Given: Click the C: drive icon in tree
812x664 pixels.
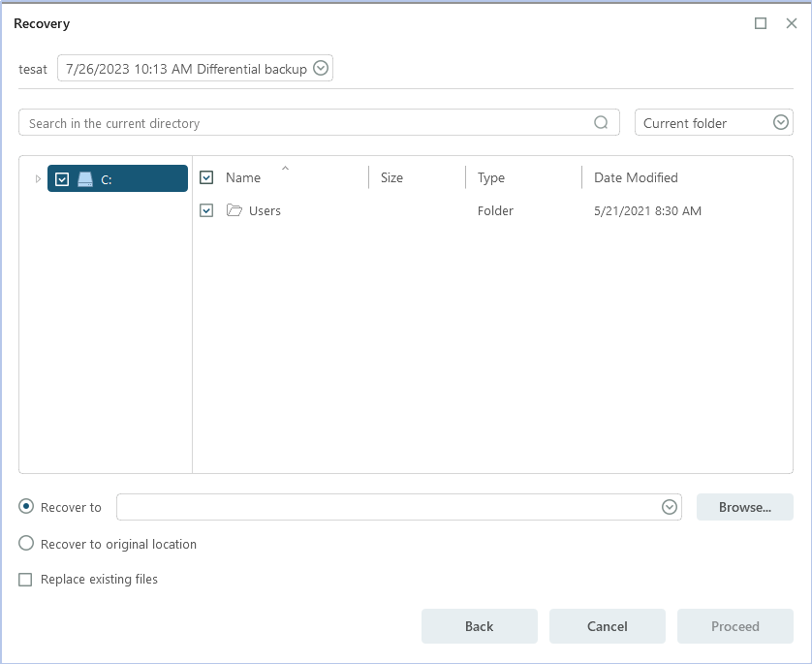Looking at the screenshot, I should [85, 179].
